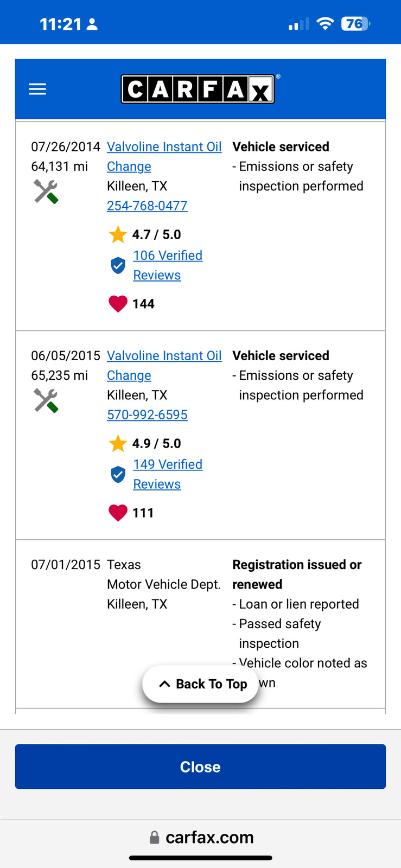The width and height of the screenshot is (401, 868).
Task: Tap the verified shield beside 106 reviews
Action: pyautogui.click(x=118, y=265)
